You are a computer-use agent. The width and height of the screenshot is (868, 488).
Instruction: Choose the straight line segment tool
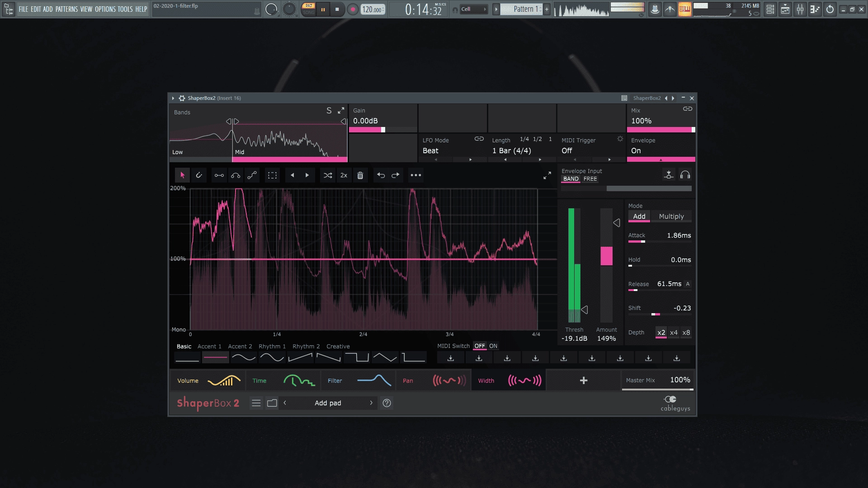[219, 175]
